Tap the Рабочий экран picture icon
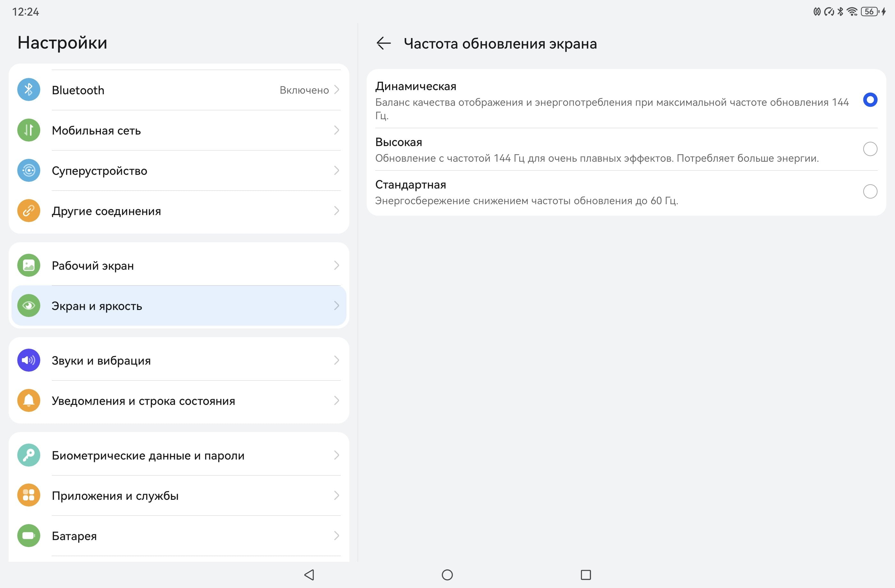The image size is (895, 588). pyautogui.click(x=28, y=266)
